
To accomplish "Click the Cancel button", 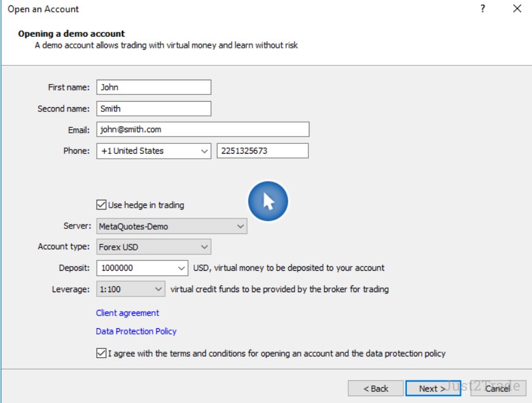I will pos(497,388).
